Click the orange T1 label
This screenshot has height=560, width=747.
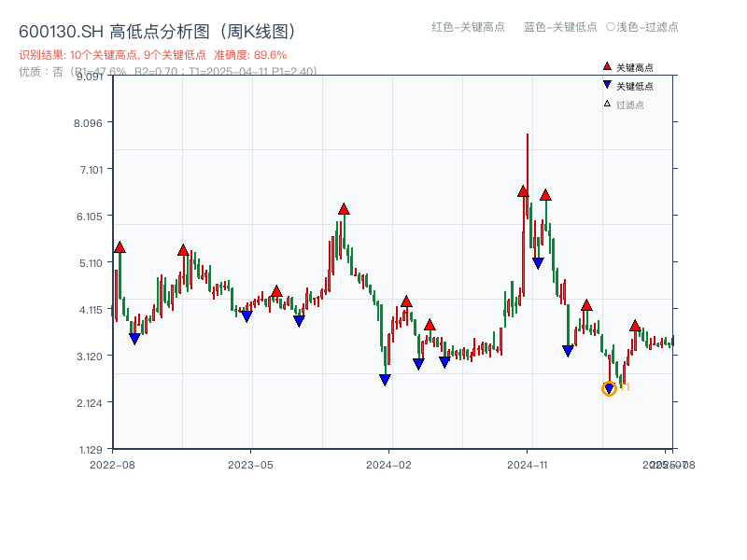[625, 387]
